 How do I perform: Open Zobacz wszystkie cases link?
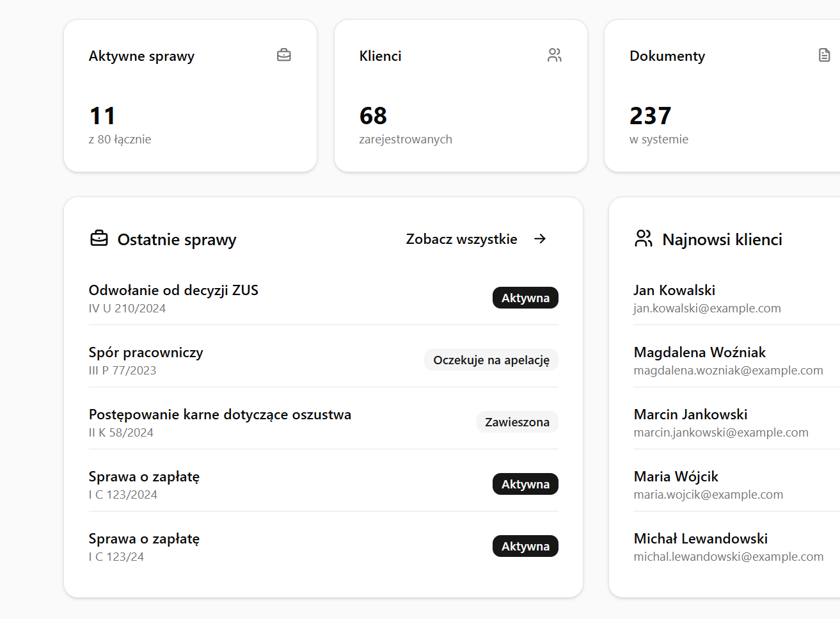(461, 239)
